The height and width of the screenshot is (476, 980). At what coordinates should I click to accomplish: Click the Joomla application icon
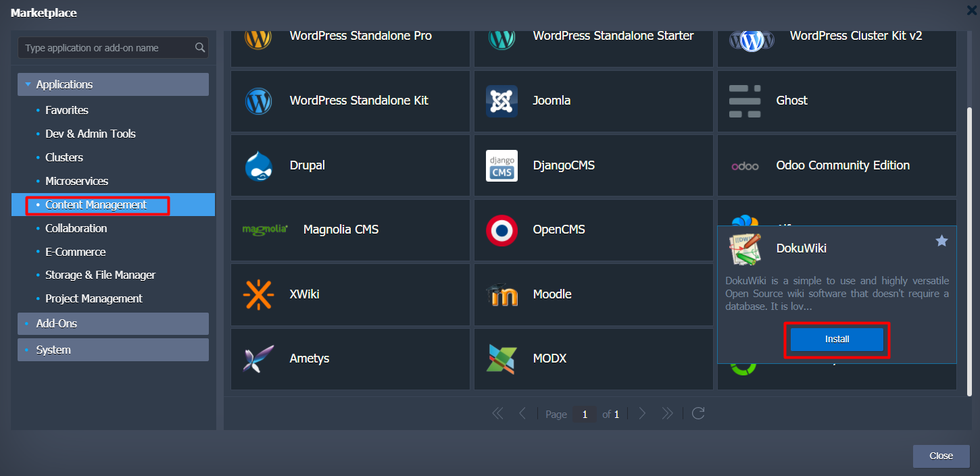pyautogui.click(x=501, y=101)
